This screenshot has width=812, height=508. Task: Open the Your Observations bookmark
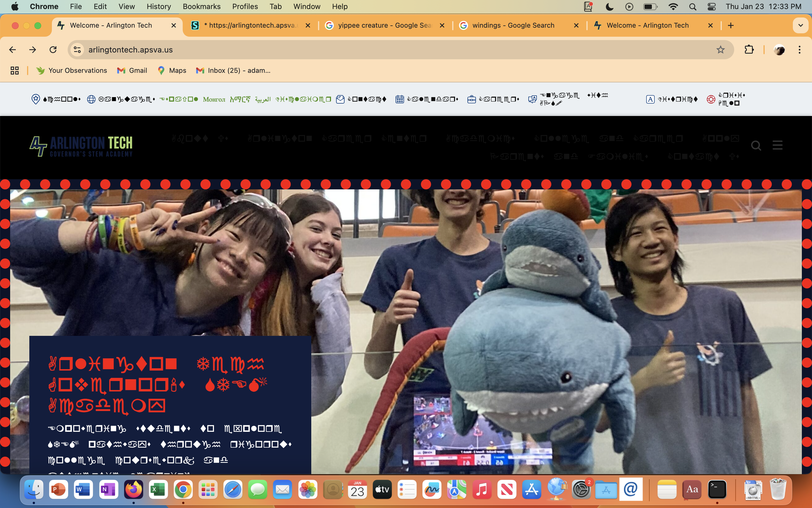(72, 71)
